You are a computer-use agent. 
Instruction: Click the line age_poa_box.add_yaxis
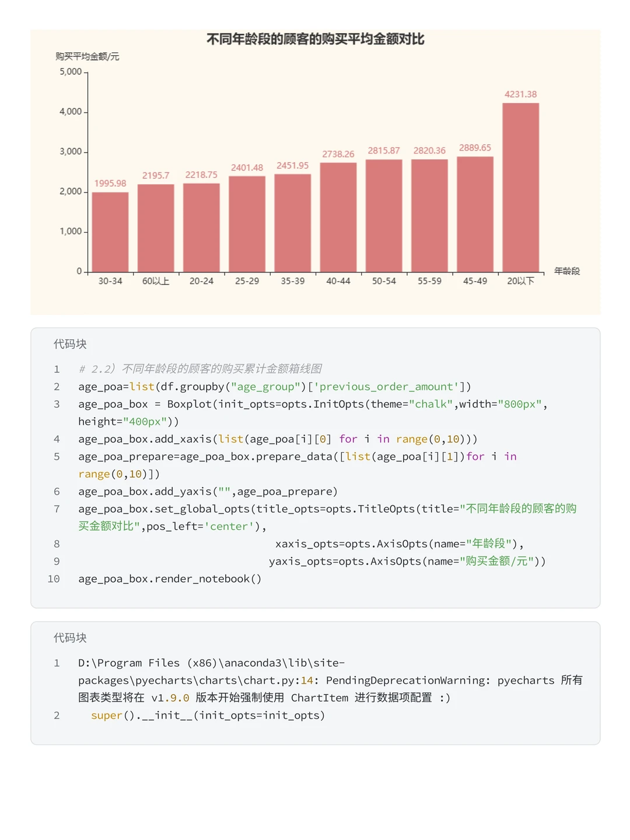(x=208, y=492)
